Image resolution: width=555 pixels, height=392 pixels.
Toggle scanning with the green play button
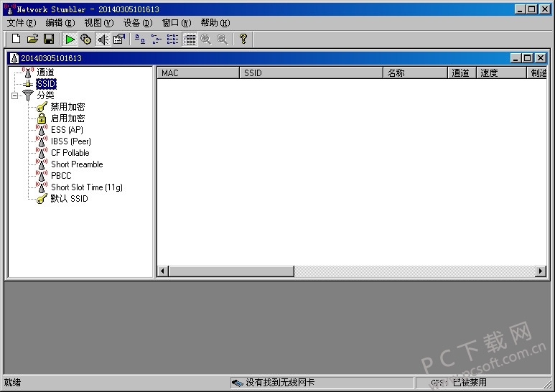[70, 39]
